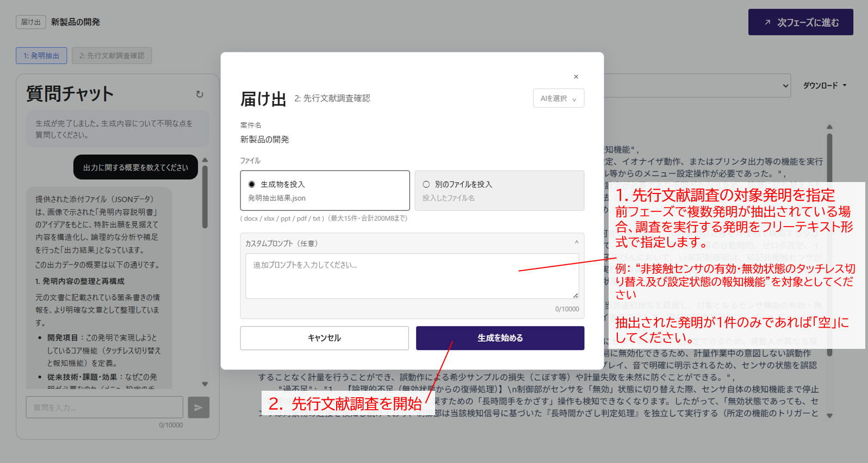Viewport: 868px width, 463px height.
Task: Send the chat question with the arrow icon
Action: point(199,407)
